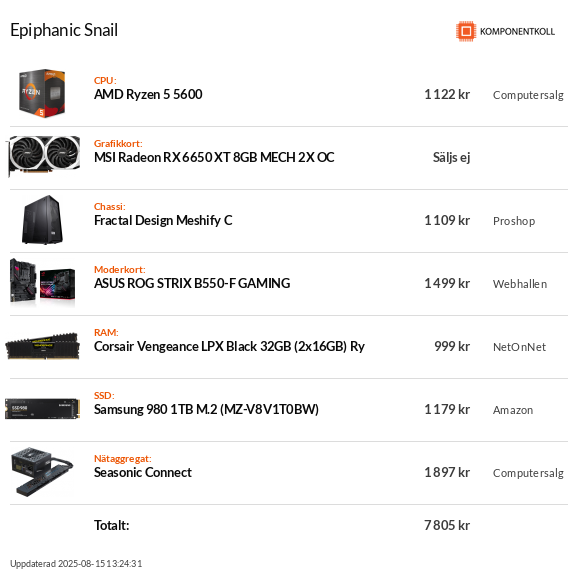577x577 pixels.
Task: Open ASUS ROG STRIX B550-F GAMING link
Action: [x=192, y=283]
